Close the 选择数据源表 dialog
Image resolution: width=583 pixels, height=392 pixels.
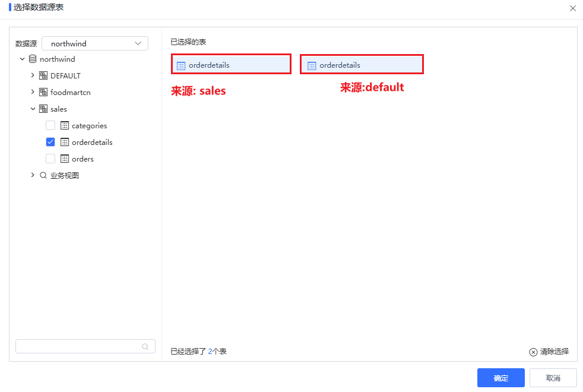(572, 8)
